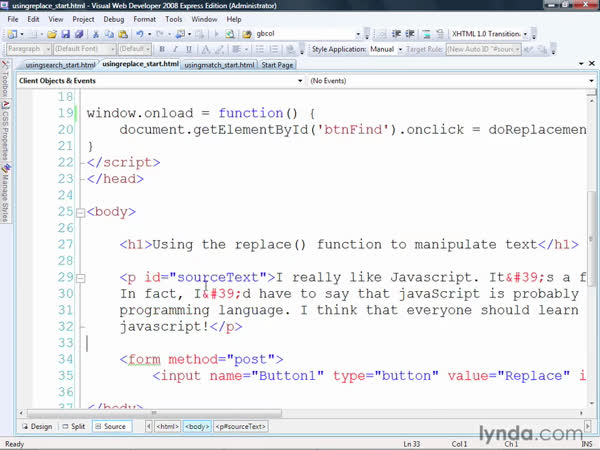The image size is (600, 450).
Task: Switch to Design view
Action: point(36,426)
